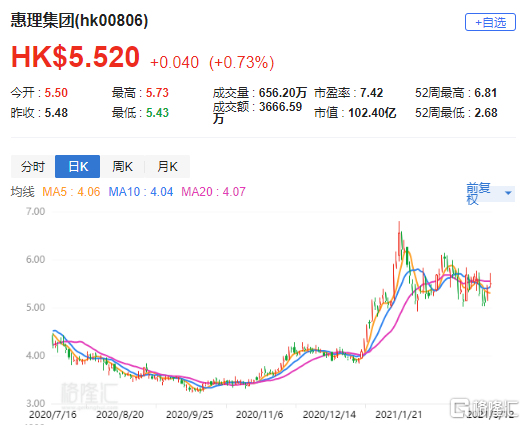Screen dimensions: 525x425
Task: Click the 2020/7/16 date axis label
Action: [x=53, y=415]
